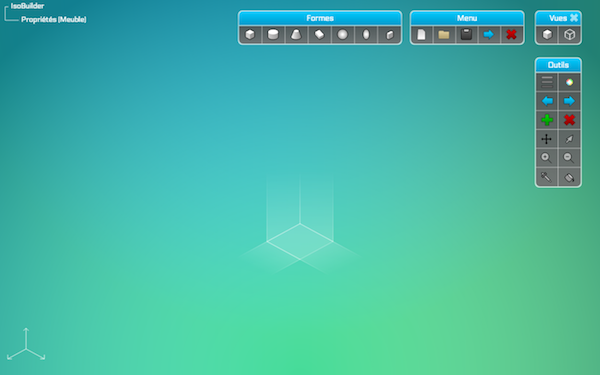Select the cone shape in Formes
Screen dimensions: 600x375
click(296, 35)
